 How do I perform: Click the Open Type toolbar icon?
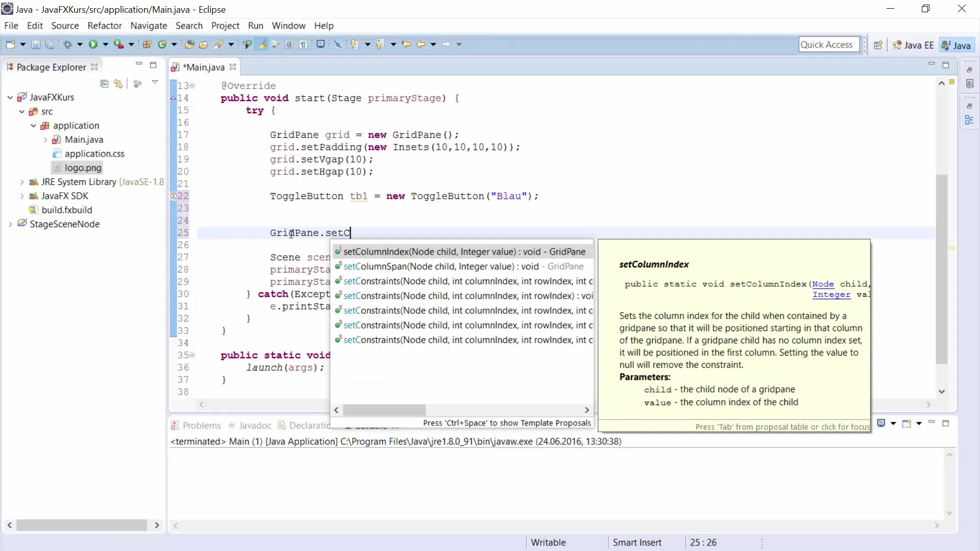tap(189, 44)
